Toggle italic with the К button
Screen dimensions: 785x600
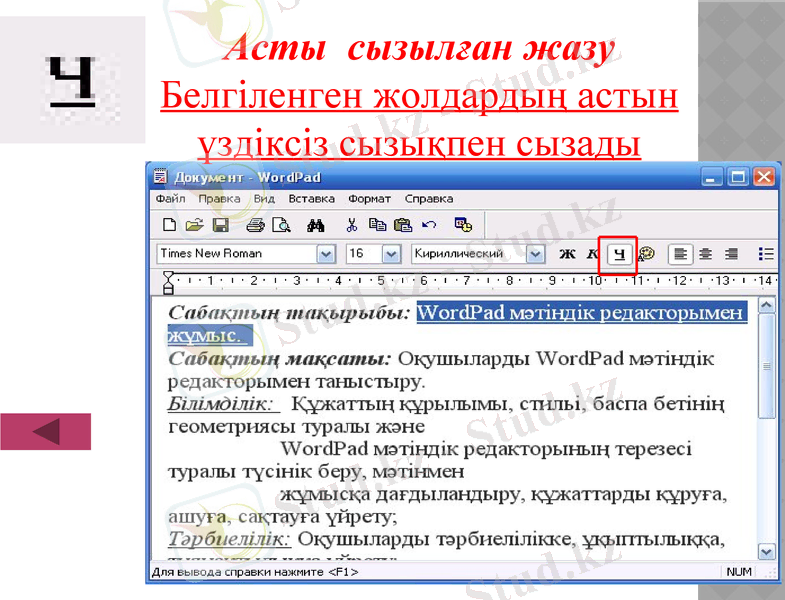(x=592, y=254)
